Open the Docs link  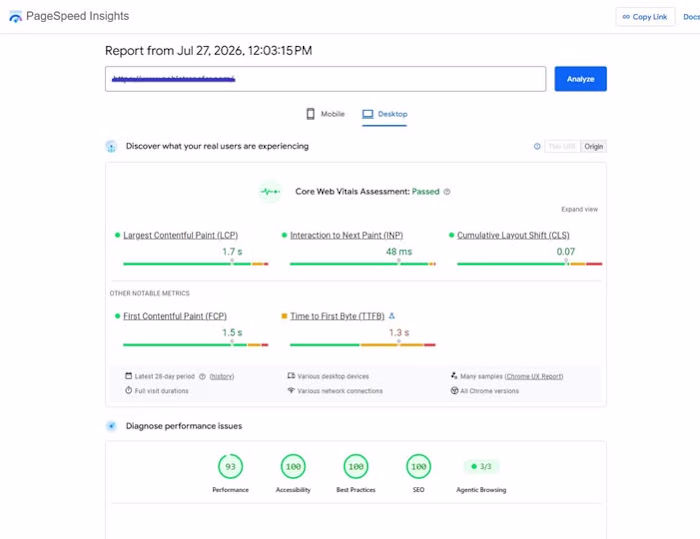691,17
